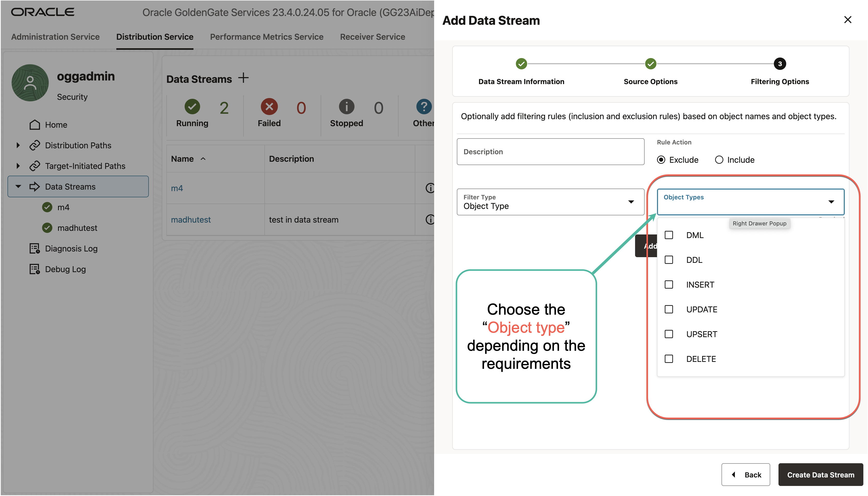Image resolution: width=868 pixels, height=496 pixels.
Task: Check the UPDATE object type
Action: [x=669, y=309]
